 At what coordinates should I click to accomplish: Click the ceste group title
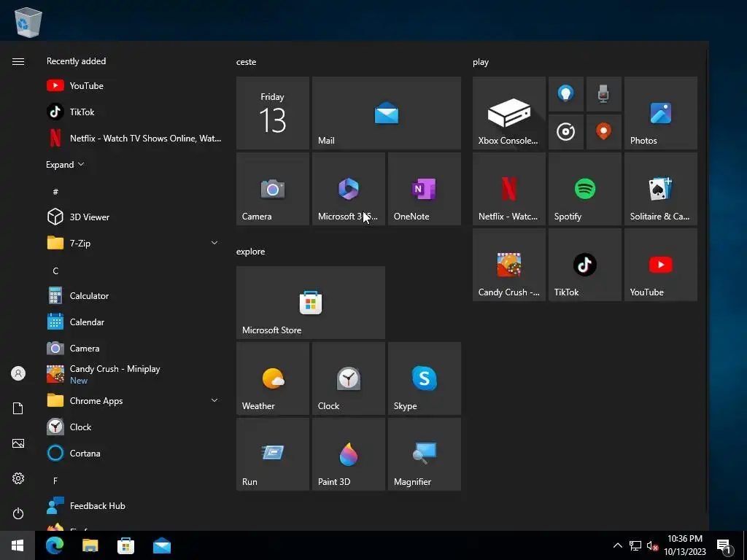[246, 62]
